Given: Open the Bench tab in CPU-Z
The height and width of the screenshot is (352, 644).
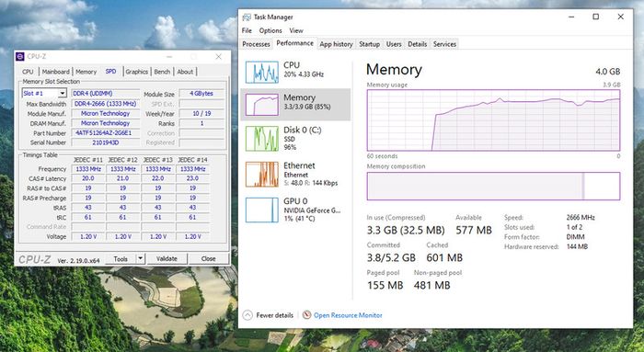Looking at the screenshot, I should click(x=162, y=72).
